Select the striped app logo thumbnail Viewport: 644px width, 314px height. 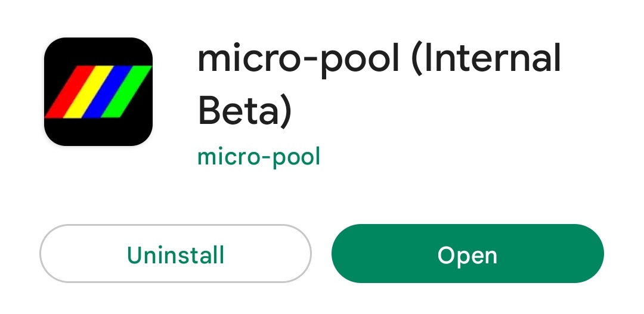tap(98, 92)
